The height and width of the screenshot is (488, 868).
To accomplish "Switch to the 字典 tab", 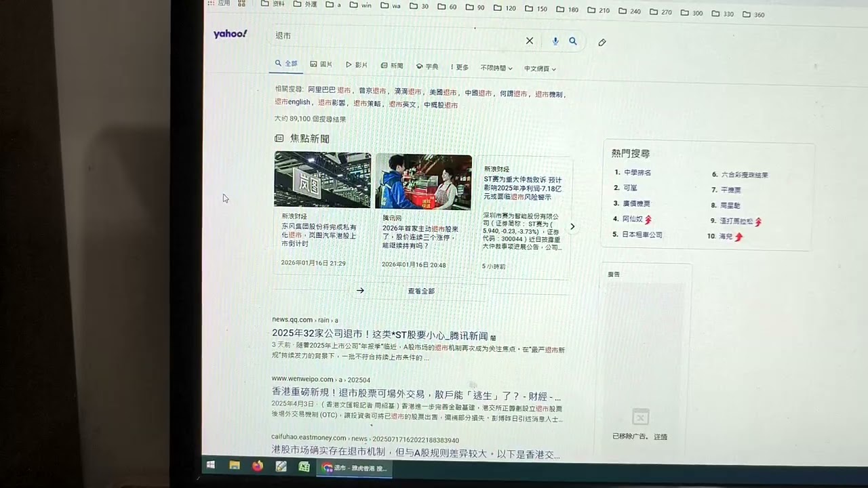I will [x=427, y=66].
